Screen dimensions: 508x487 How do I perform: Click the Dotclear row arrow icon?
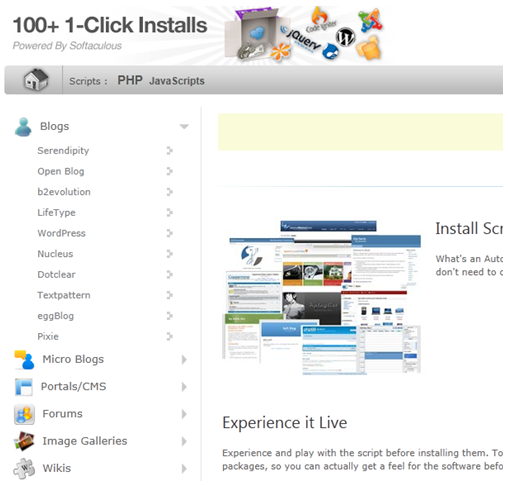(x=170, y=275)
